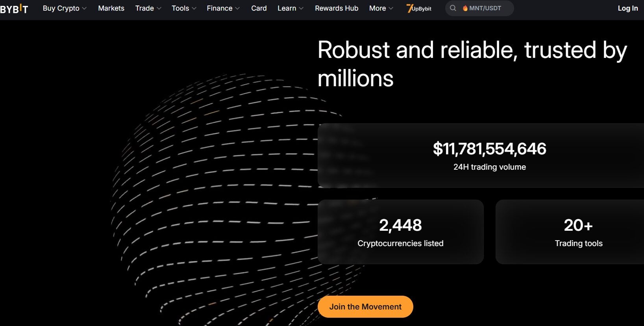Click the Join the Movement button
Image resolution: width=644 pixels, height=326 pixels.
[365, 306]
